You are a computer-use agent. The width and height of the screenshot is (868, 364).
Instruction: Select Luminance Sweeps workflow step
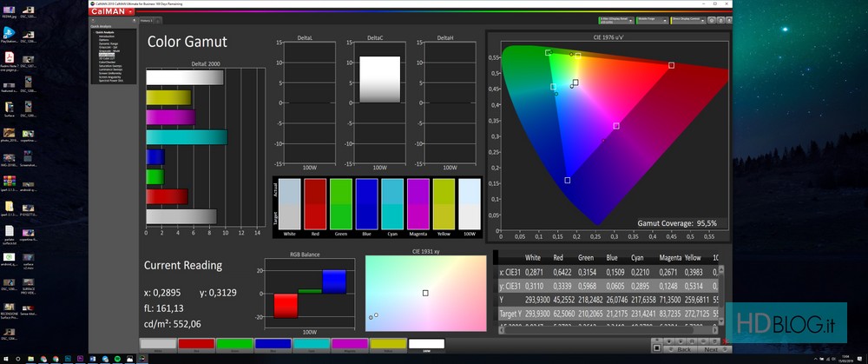(110, 69)
